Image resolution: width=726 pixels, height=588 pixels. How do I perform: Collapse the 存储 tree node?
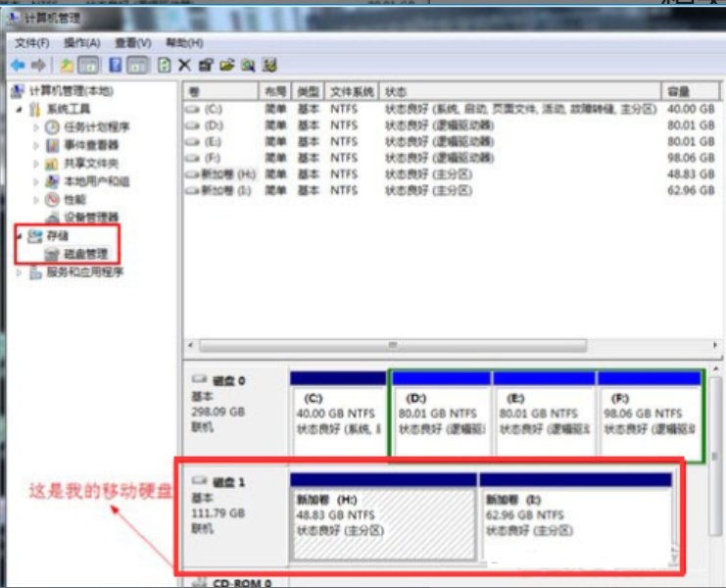pyautogui.click(x=19, y=236)
